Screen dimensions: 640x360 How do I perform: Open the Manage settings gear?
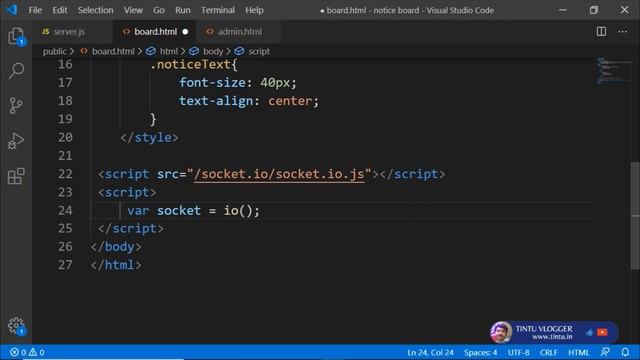click(16, 326)
